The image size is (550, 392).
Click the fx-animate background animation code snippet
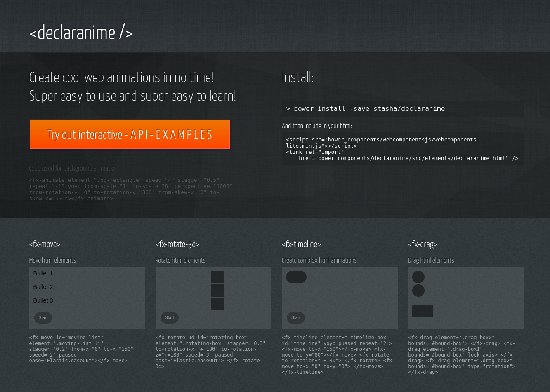[131, 189]
